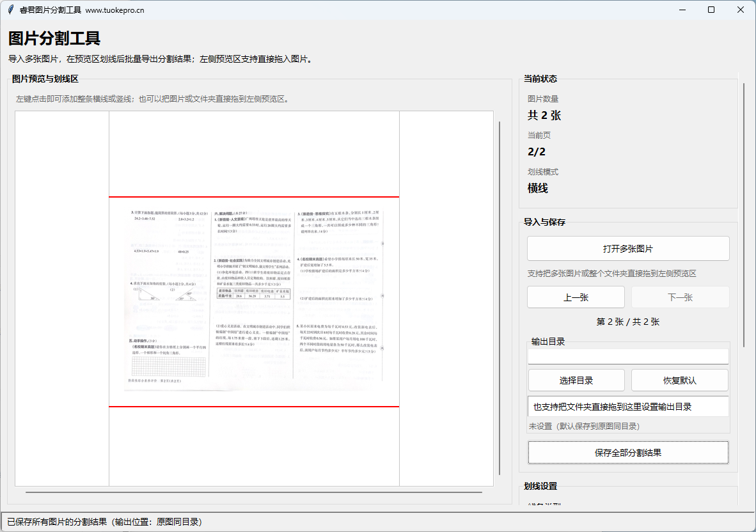
Task: Minimize the image split tool window
Action: click(682, 10)
